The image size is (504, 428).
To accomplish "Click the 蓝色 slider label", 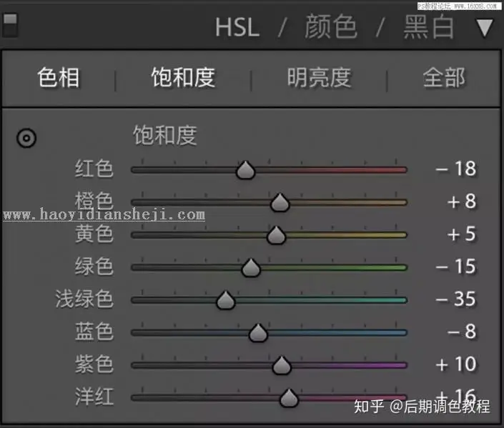I will click(94, 332).
